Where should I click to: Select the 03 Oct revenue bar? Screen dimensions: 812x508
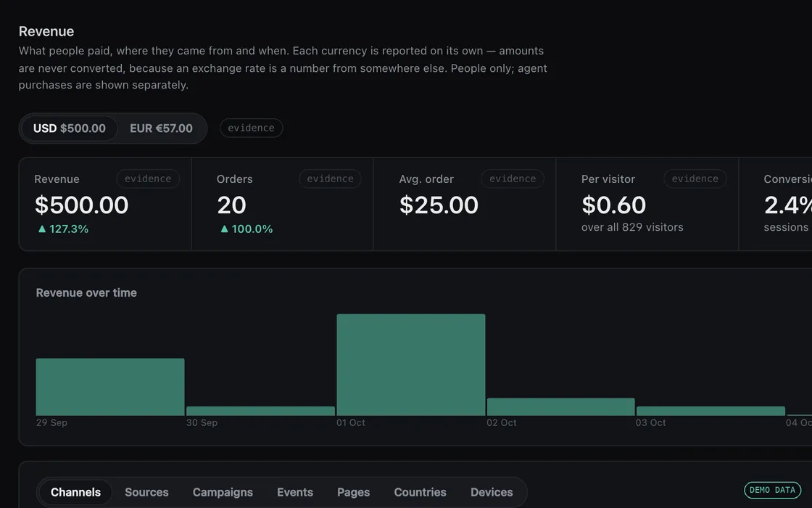pos(710,411)
